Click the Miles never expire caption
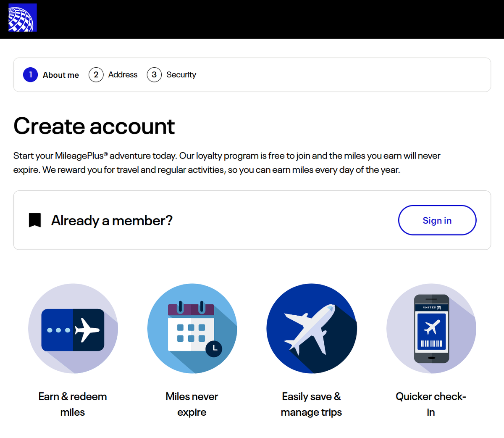The width and height of the screenshot is (504, 438). tap(192, 404)
